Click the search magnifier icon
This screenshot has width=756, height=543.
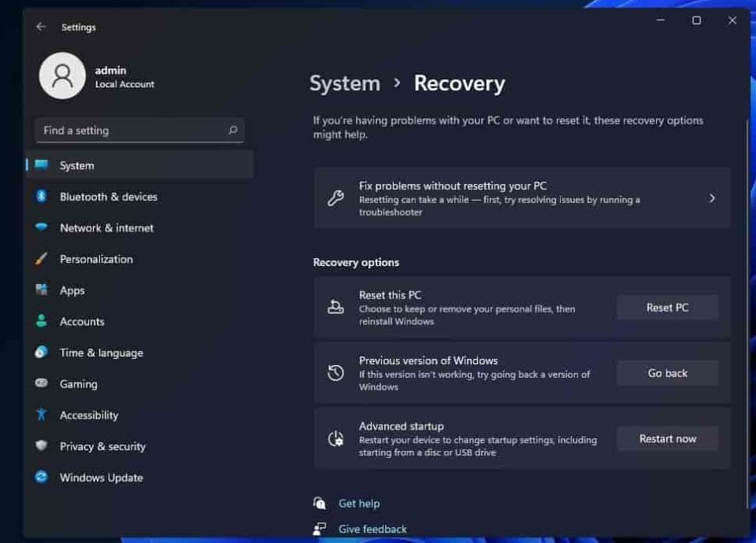click(232, 131)
